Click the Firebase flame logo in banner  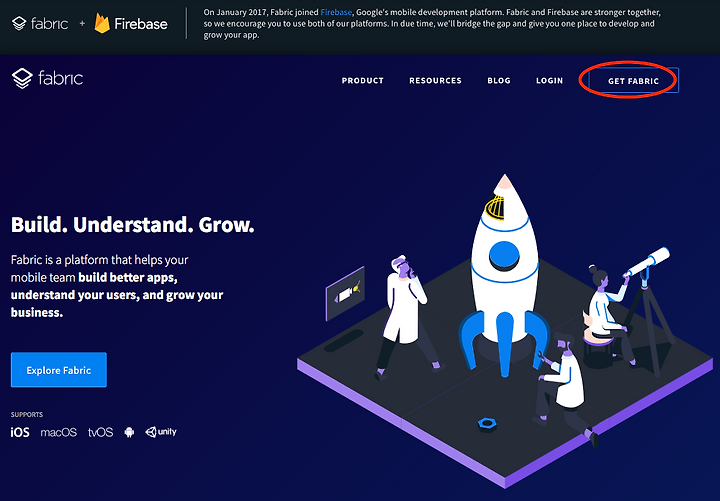click(x=102, y=23)
